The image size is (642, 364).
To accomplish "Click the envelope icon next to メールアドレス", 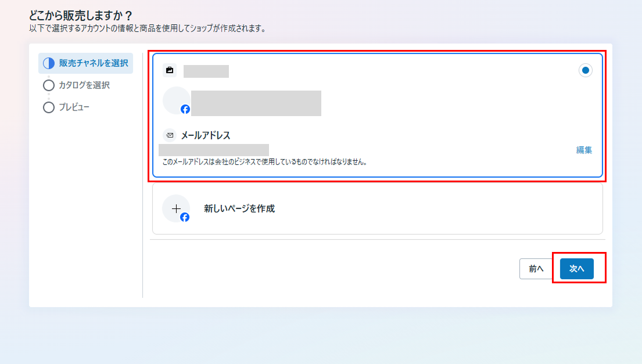I will coord(169,135).
